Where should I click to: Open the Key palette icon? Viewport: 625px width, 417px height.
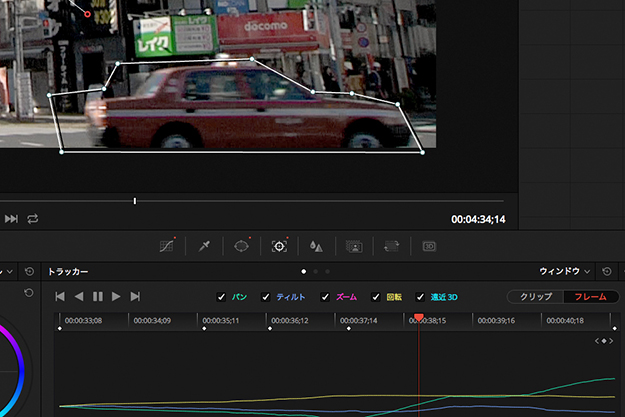coord(353,245)
